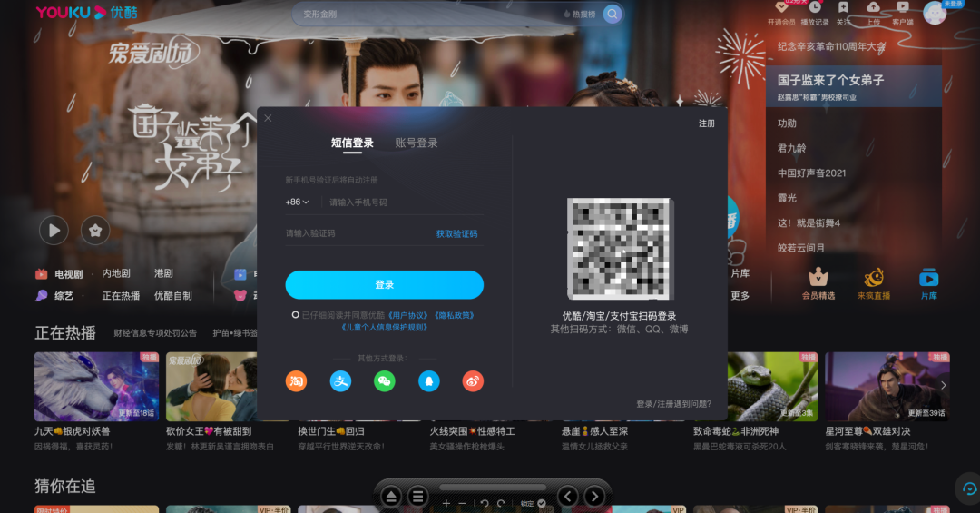Click the eject icon on bottom toolbar
Viewport: 980px width, 513px height.
390,497
